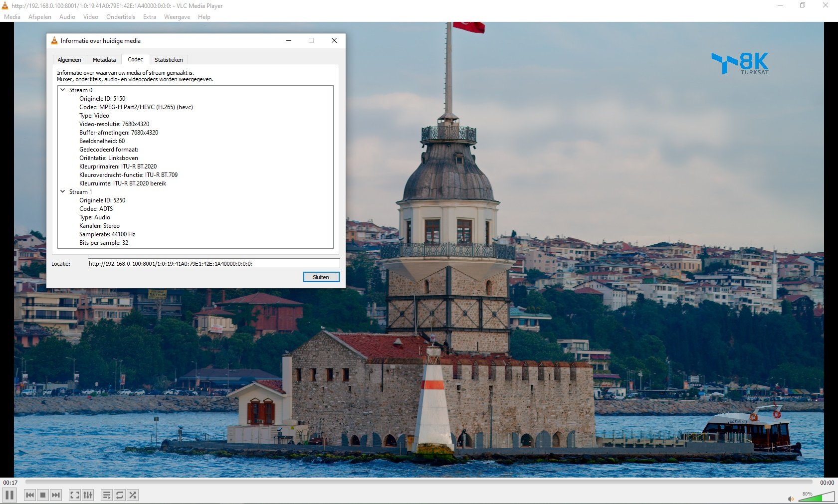The width and height of the screenshot is (838, 504).
Task: Show the playlist view
Action: [x=107, y=495]
